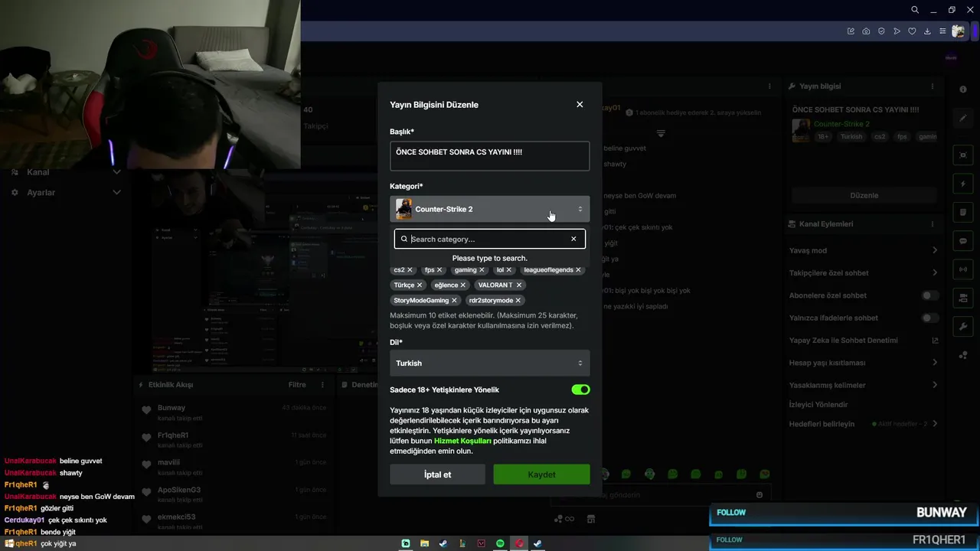Click the browser snapshot camera icon
The image size is (980, 551).
tap(866, 31)
